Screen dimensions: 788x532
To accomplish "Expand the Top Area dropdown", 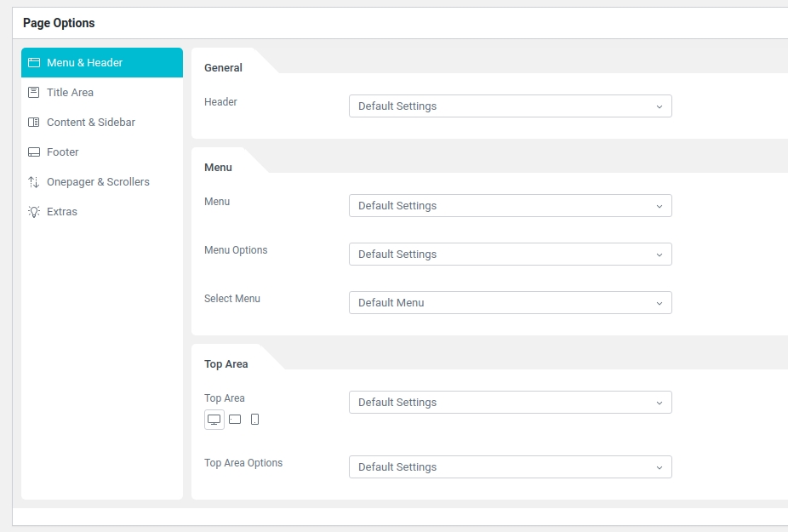I will 510,403.
